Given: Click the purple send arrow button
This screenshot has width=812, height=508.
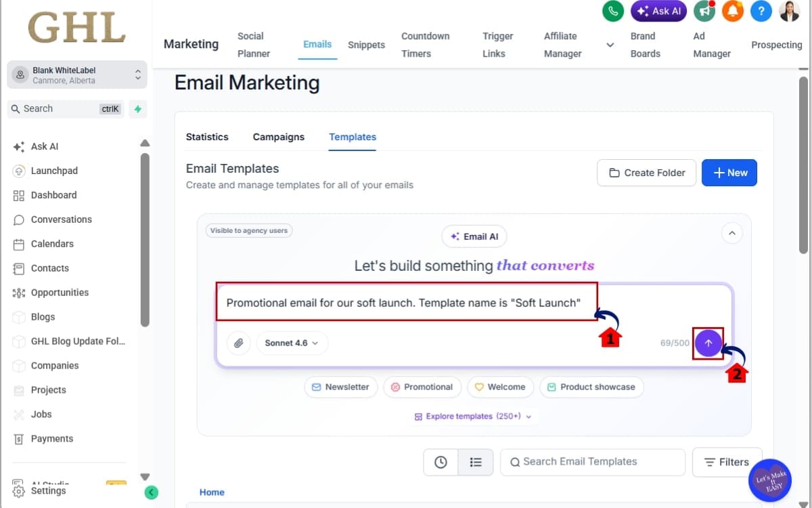Looking at the screenshot, I should pyautogui.click(x=708, y=343).
